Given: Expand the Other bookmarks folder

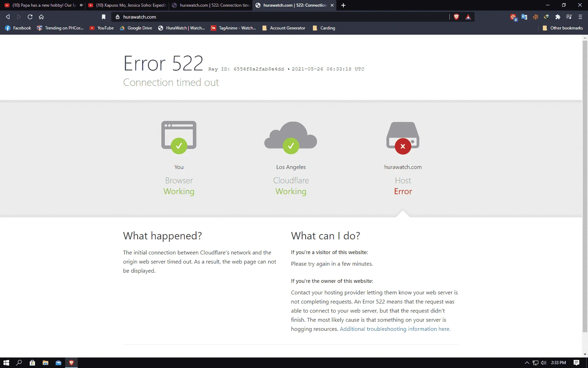Looking at the screenshot, I should click(x=562, y=28).
